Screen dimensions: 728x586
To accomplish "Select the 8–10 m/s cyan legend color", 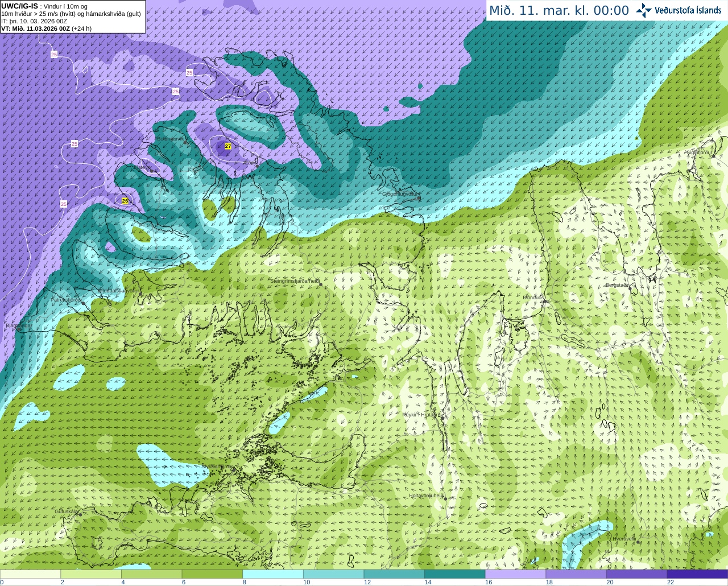I will point(273,574).
